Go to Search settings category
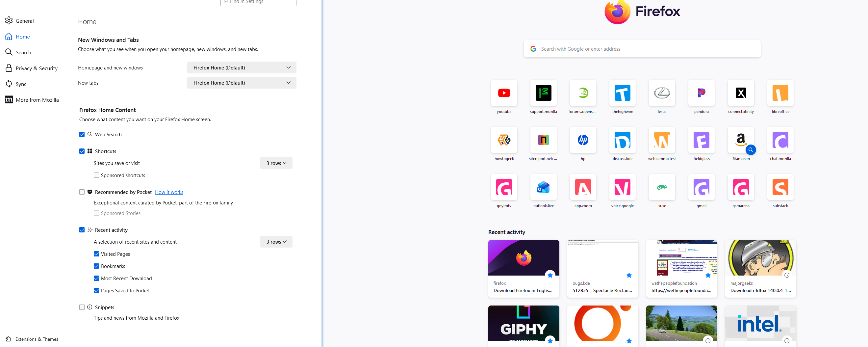This screenshot has height=347, width=868. (x=18, y=53)
